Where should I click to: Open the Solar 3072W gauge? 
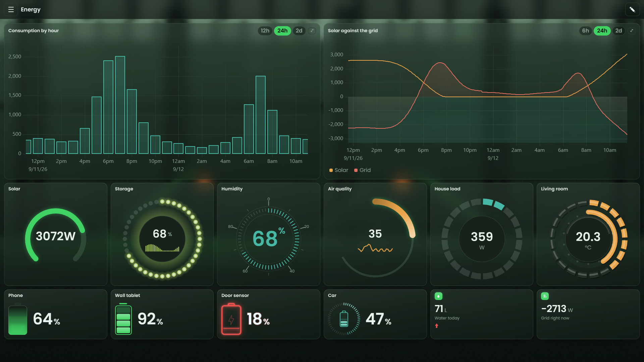click(56, 235)
